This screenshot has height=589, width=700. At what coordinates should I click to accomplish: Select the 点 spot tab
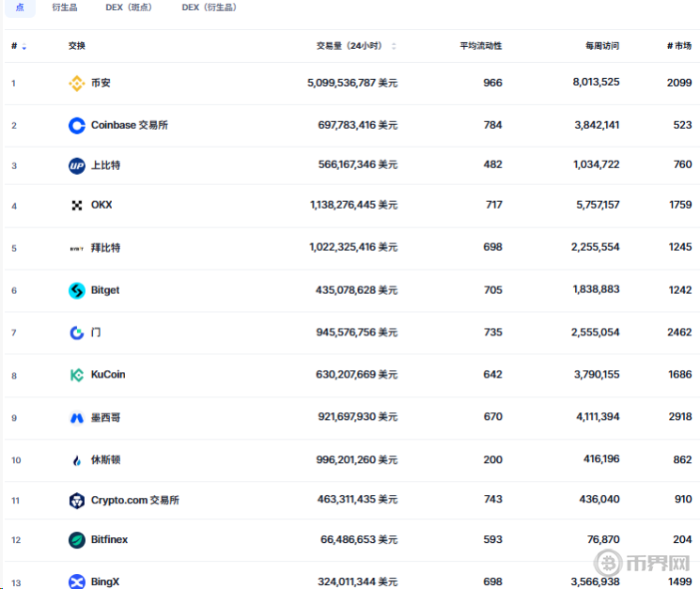click(20, 8)
